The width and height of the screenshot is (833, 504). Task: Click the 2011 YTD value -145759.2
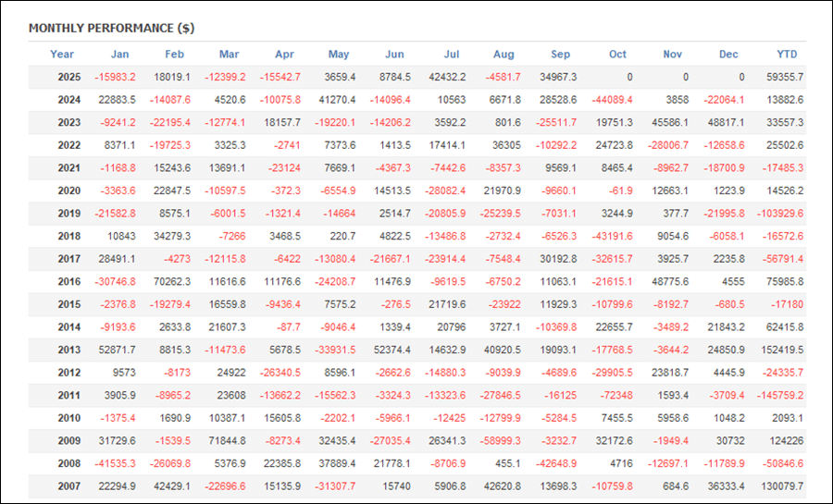[x=779, y=396]
